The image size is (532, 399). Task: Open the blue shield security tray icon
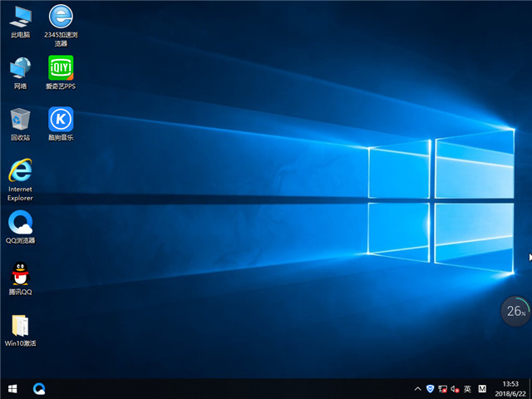(x=430, y=389)
